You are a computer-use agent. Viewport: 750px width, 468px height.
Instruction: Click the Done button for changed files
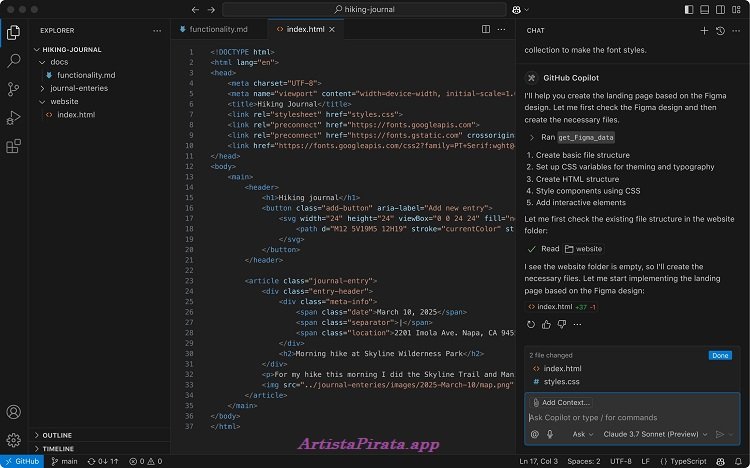click(720, 355)
